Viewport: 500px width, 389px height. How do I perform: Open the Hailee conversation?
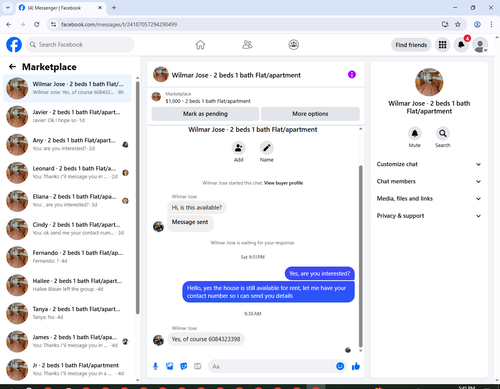pos(68,285)
